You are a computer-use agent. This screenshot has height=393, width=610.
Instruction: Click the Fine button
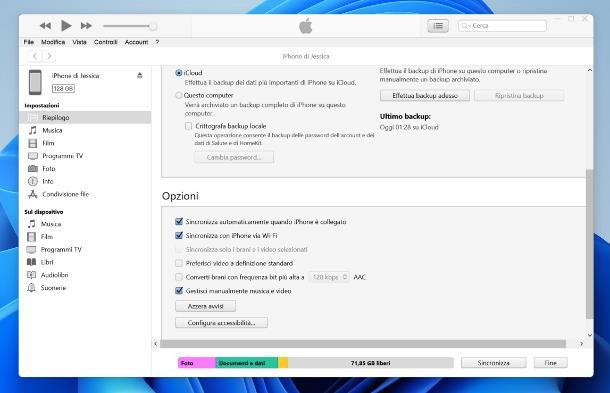[550, 363]
